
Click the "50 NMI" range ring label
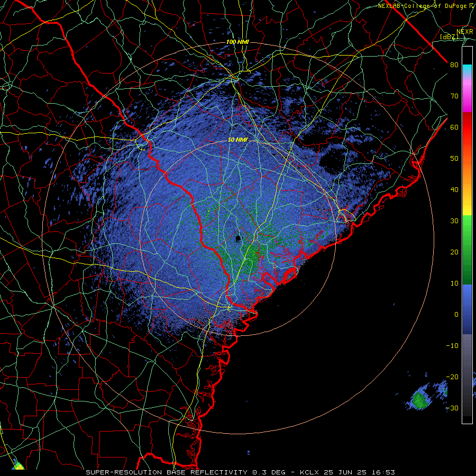(x=237, y=140)
